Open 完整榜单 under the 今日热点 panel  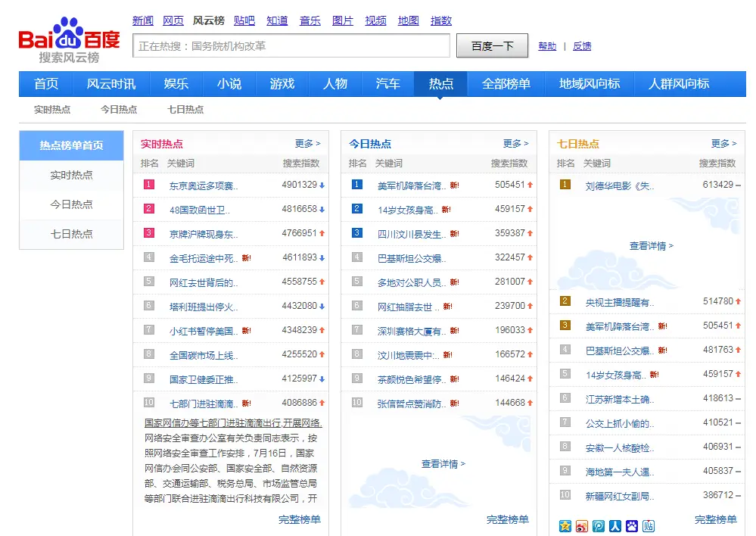[507, 519]
